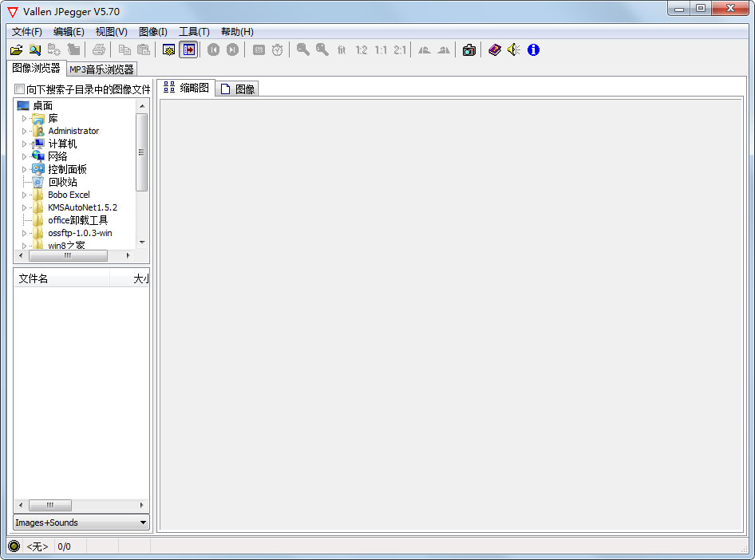755x560 pixels.
Task: Expand the 库 folder tree node
Action: (25, 118)
